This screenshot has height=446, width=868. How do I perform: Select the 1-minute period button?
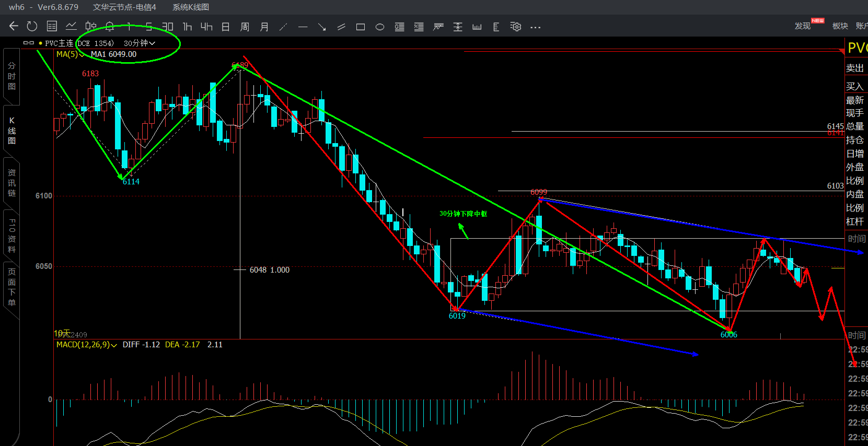coord(129,26)
